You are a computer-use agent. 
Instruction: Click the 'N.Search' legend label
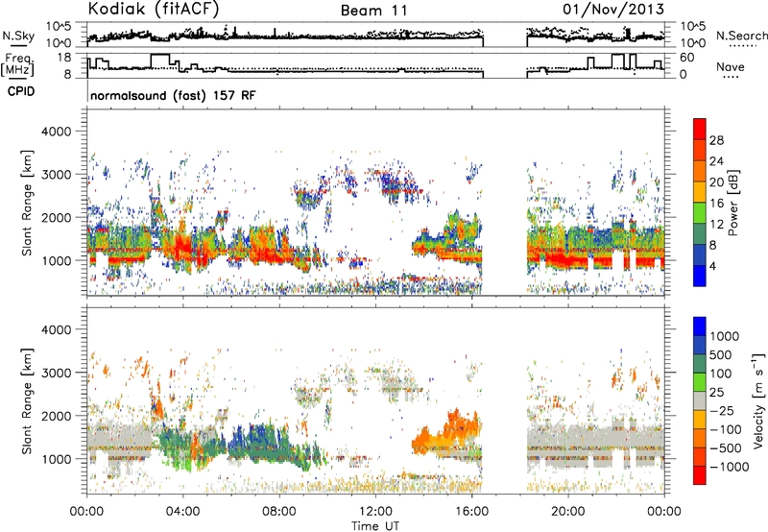click(x=741, y=36)
